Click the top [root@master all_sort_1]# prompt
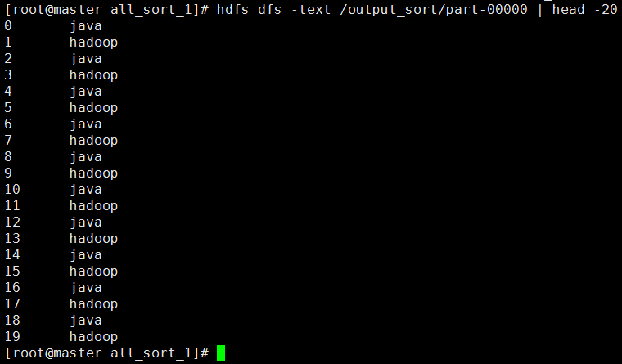Viewport: 622px width, 364px height. coord(106,10)
